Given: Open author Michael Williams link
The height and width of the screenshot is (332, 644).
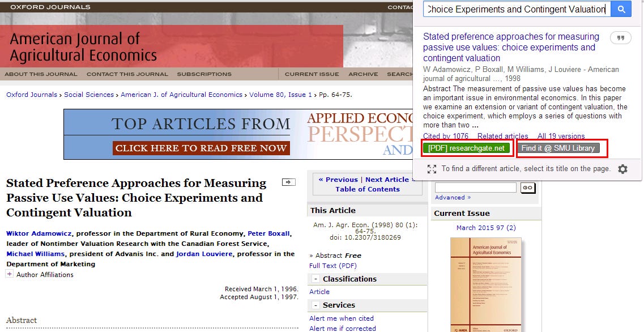Looking at the screenshot, I should [x=35, y=254].
